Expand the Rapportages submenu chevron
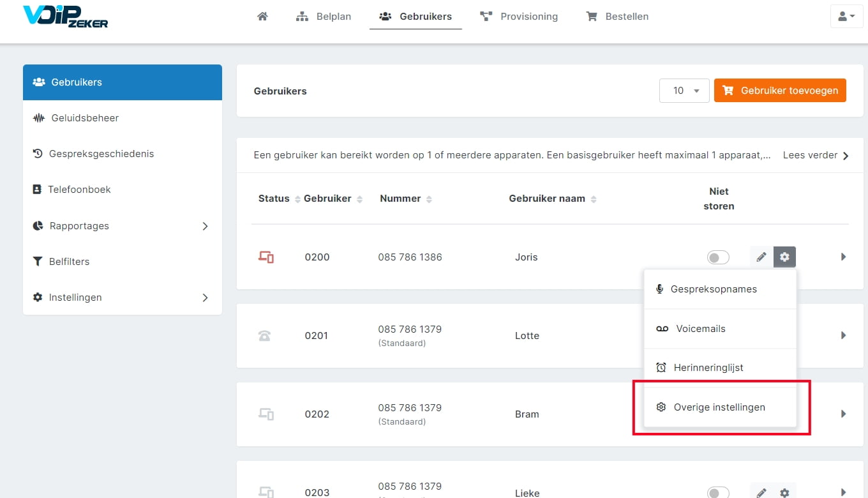 205,226
